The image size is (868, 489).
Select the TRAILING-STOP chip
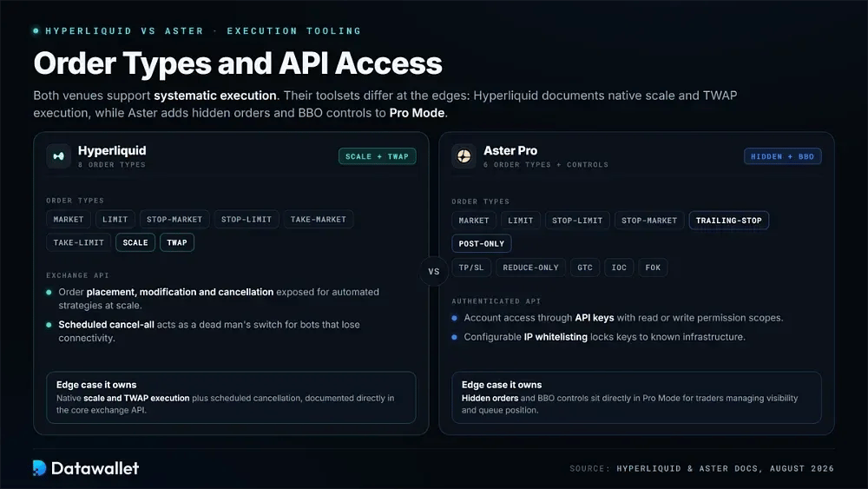(728, 221)
